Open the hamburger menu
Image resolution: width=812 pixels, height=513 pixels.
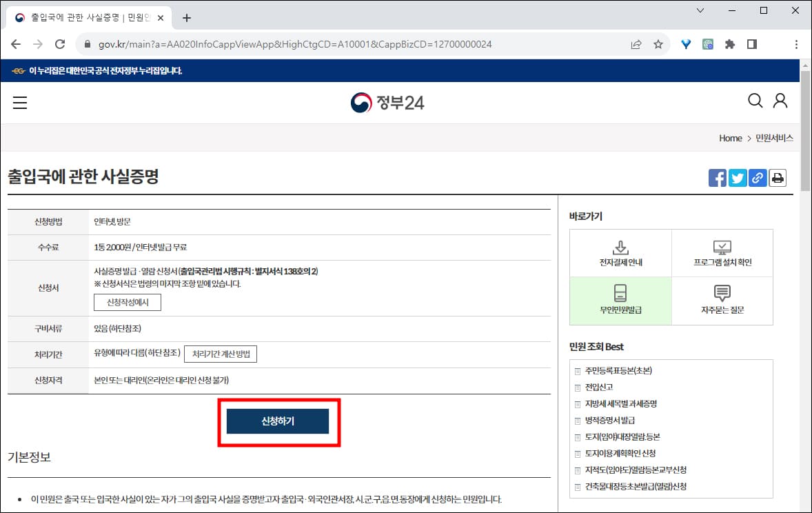coord(20,102)
